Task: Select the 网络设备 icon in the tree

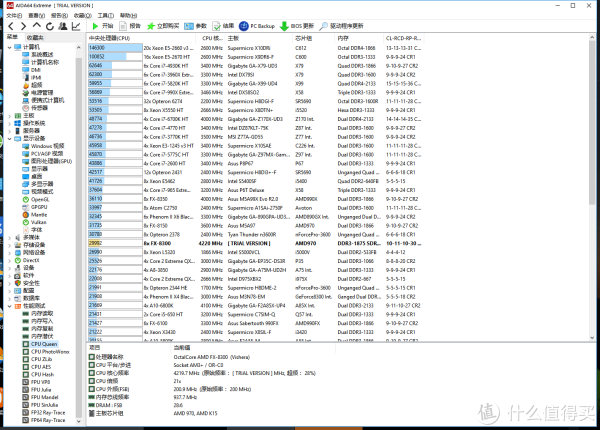Action: 18,252
